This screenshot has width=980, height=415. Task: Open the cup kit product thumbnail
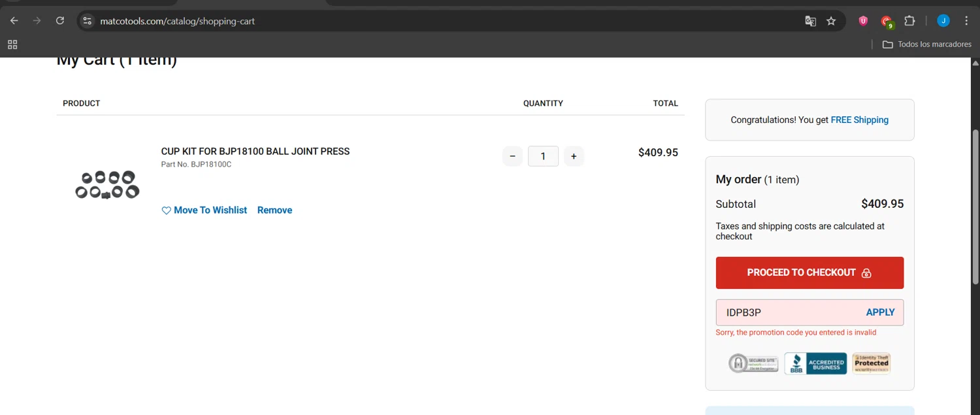point(107,185)
